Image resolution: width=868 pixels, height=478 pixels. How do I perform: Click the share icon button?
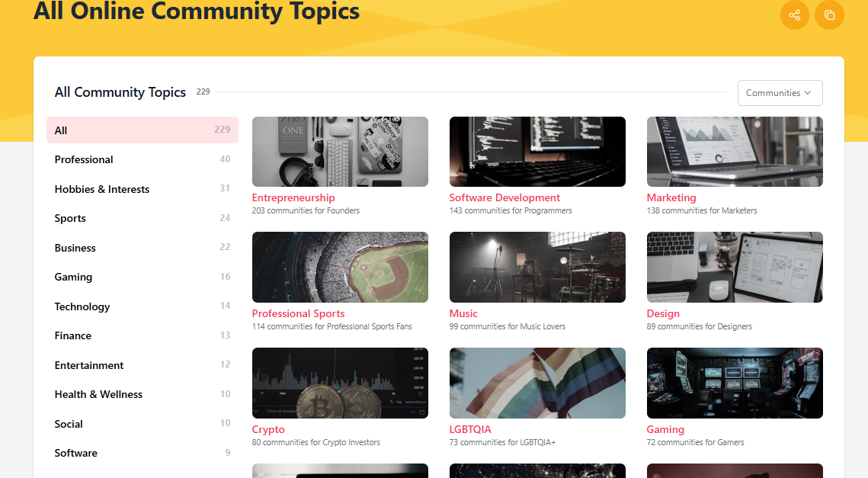[794, 15]
